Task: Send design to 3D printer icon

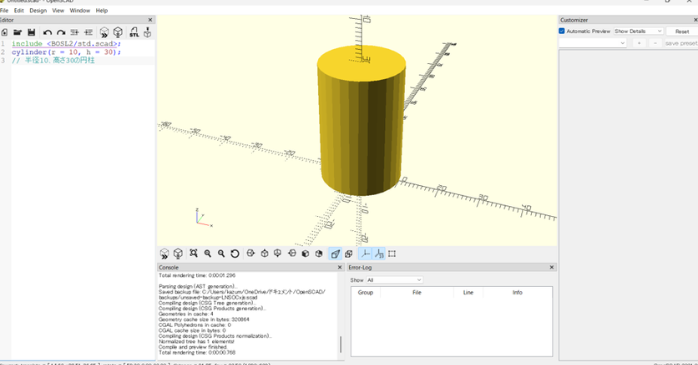Action: pyautogui.click(x=147, y=32)
